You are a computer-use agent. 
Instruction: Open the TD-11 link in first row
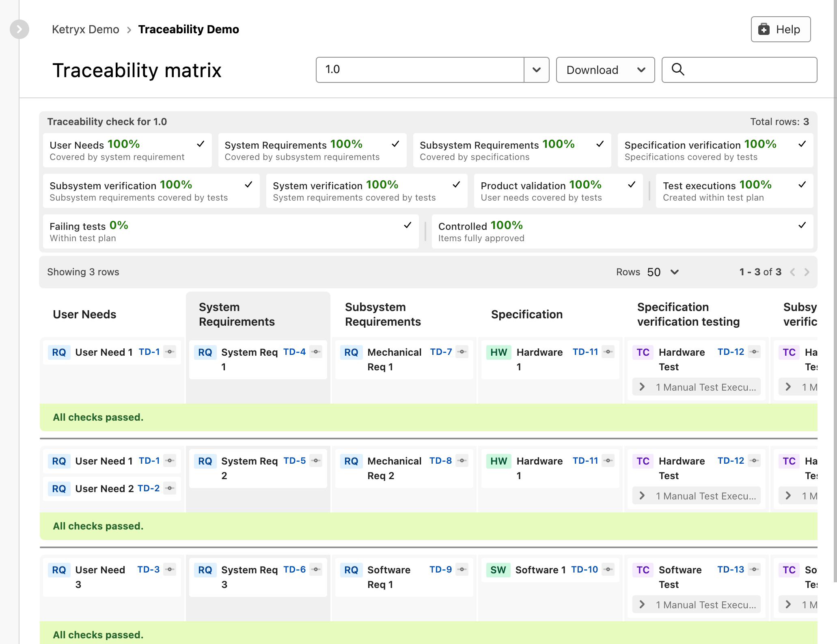pyautogui.click(x=585, y=352)
